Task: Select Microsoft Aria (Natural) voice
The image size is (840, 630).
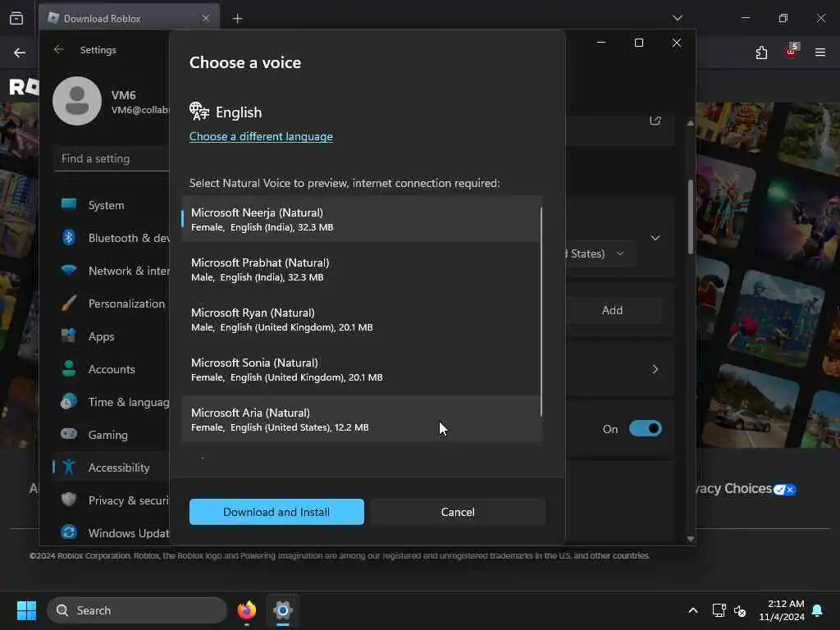Action: [x=361, y=419]
